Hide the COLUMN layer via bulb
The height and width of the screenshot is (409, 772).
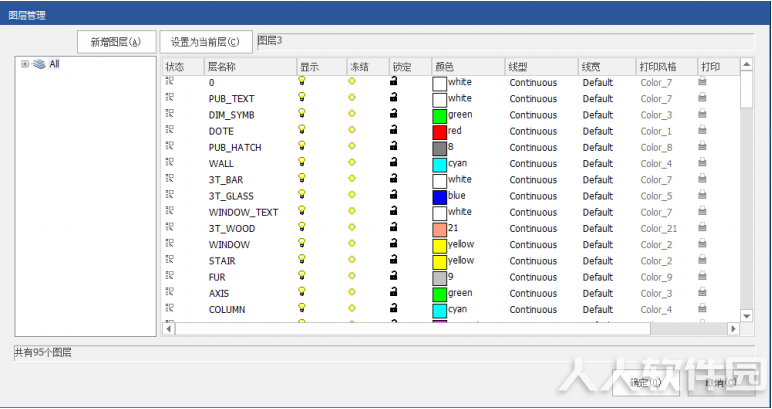coord(302,309)
